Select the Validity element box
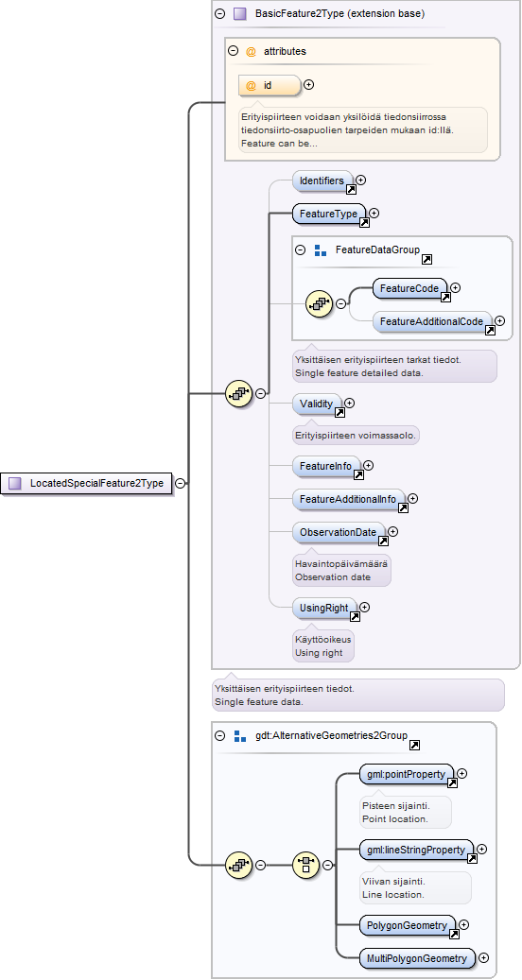The height and width of the screenshot is (980, 522). 317,404
